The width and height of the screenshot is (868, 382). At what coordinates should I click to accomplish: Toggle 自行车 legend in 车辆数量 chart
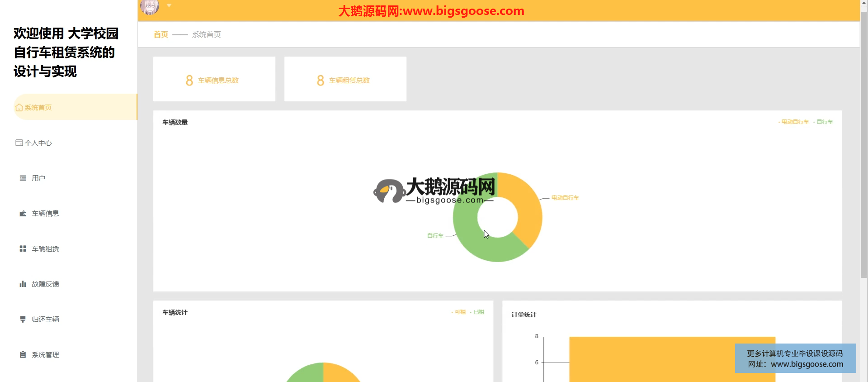tap(824, 122)
